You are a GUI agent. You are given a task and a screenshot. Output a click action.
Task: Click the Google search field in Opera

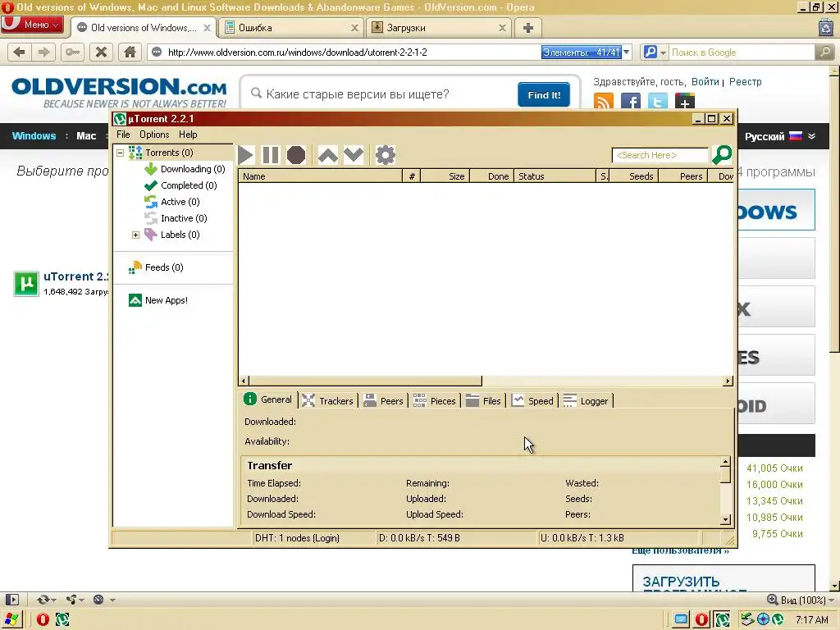[x=742, y=52]
